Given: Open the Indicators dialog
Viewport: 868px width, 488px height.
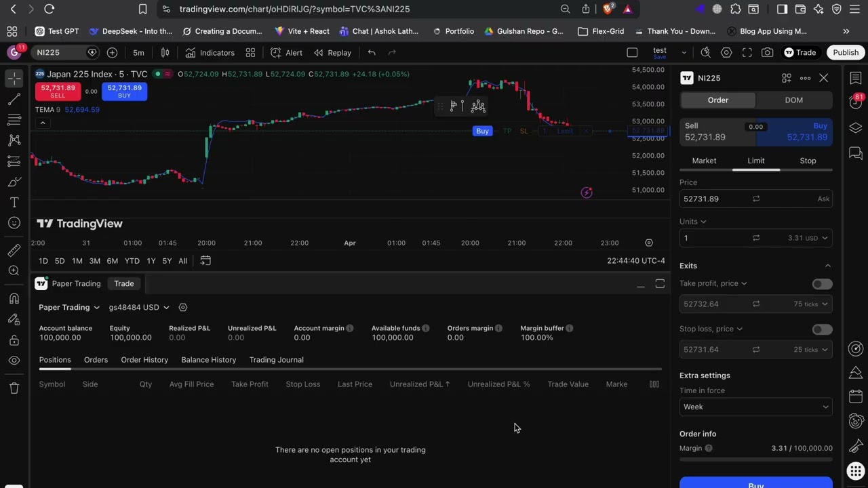Looking at the screenshot, I should coord(210,53).
